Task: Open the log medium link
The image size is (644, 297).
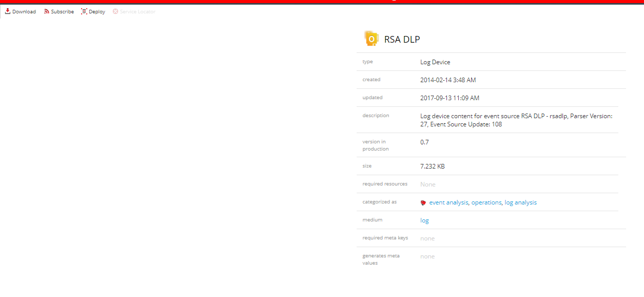Action: (424, 220)
